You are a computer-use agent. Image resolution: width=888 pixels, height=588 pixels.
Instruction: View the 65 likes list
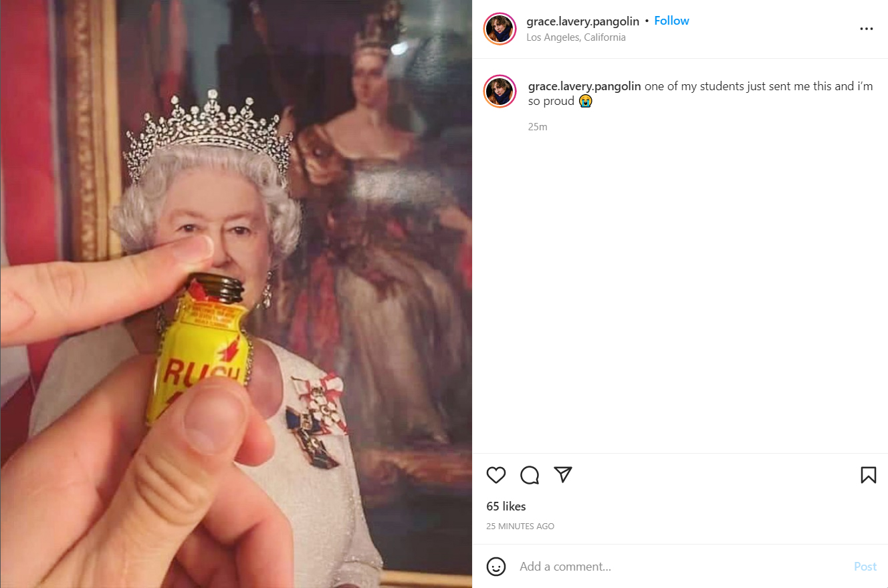point(506,506)
